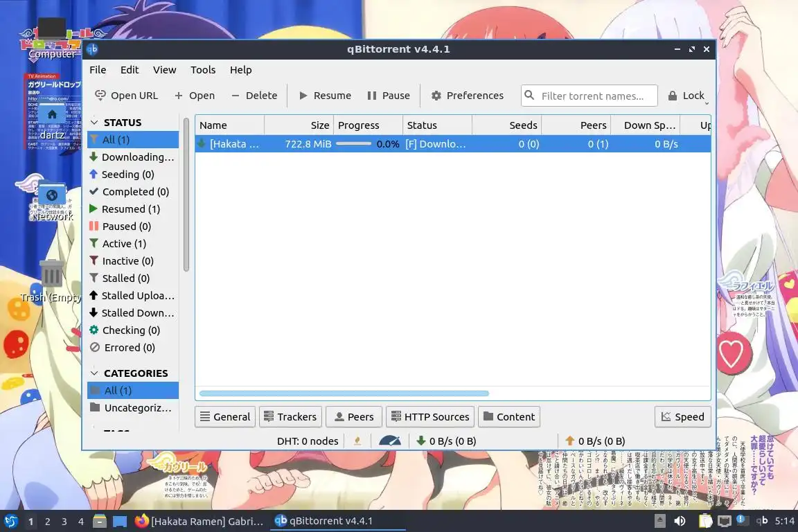
Task: Open the Help menu
Action: tap(241, 70)
